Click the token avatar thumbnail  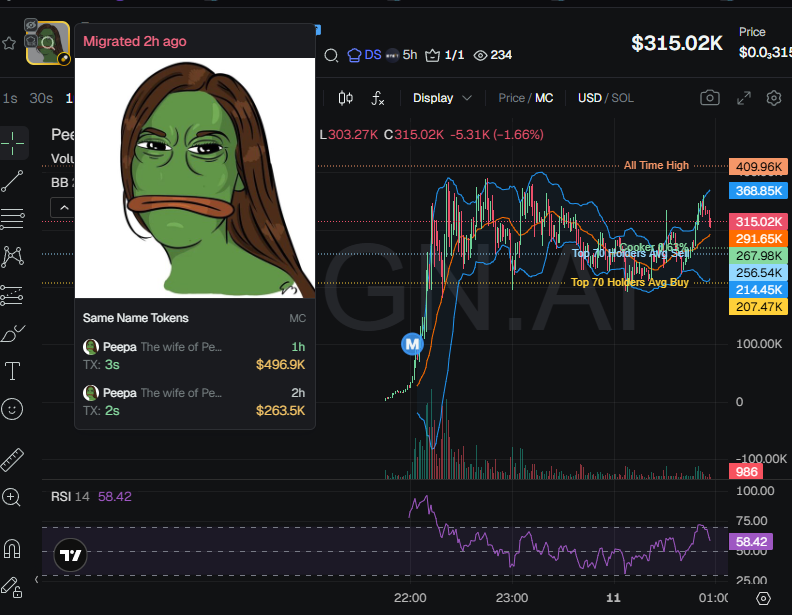coord(48,43)
